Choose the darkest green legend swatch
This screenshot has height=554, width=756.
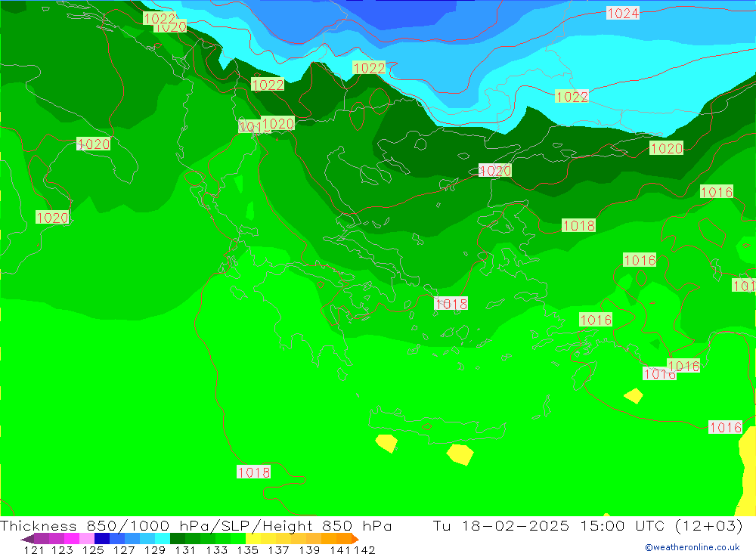pos(178,539)
